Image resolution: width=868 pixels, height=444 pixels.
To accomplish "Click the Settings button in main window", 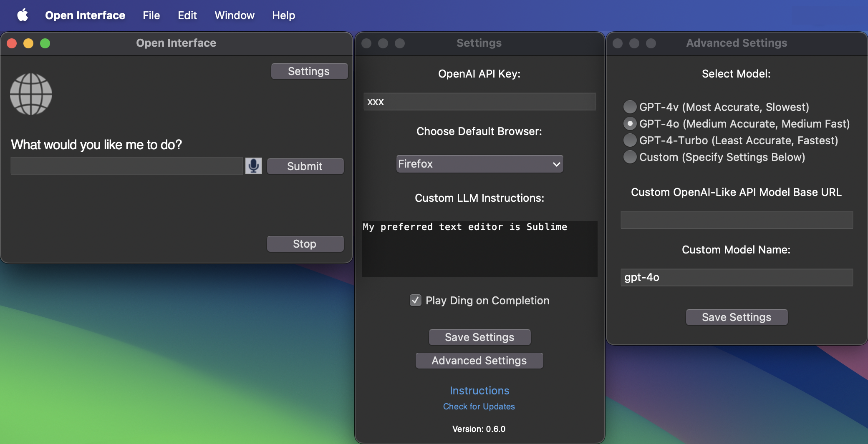I will pos(309,71).
